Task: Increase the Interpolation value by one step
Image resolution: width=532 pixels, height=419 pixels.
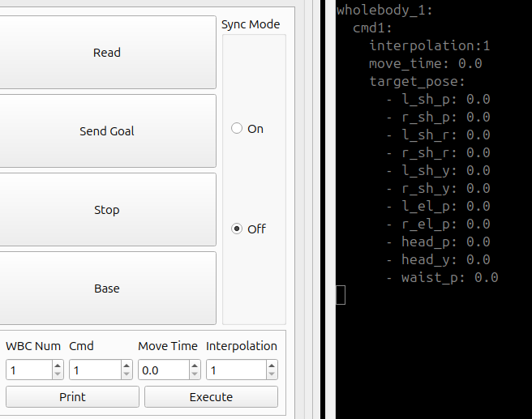Action: (272, 366)
